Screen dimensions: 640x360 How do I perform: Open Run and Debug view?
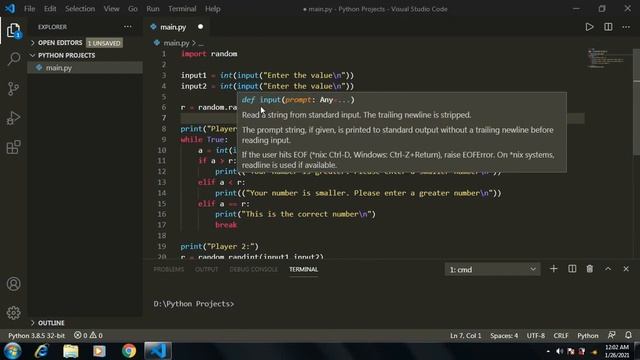click(x=13, y=118)
